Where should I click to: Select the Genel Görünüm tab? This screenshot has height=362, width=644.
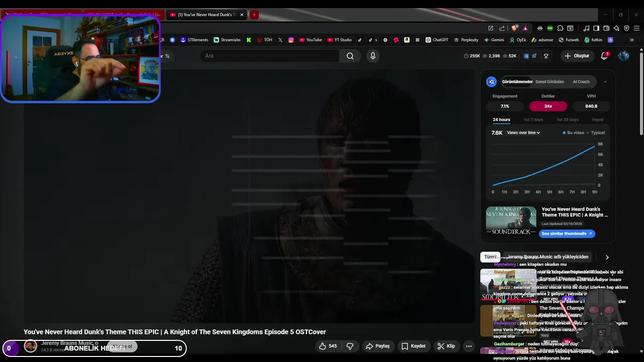pyautogui.click(x=549, y=81)
